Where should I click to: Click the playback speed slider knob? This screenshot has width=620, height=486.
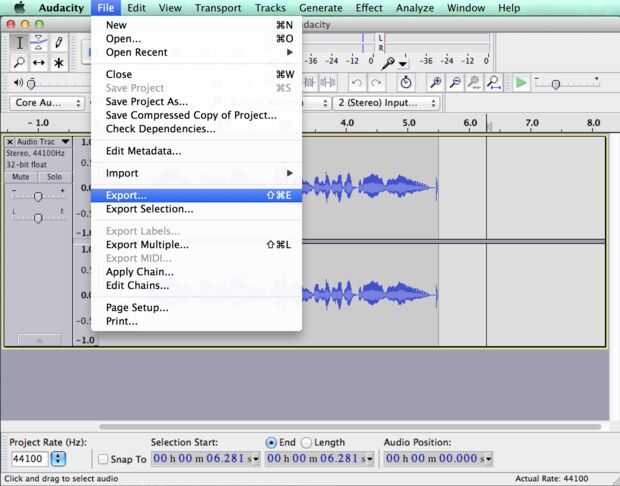(556, 84)
